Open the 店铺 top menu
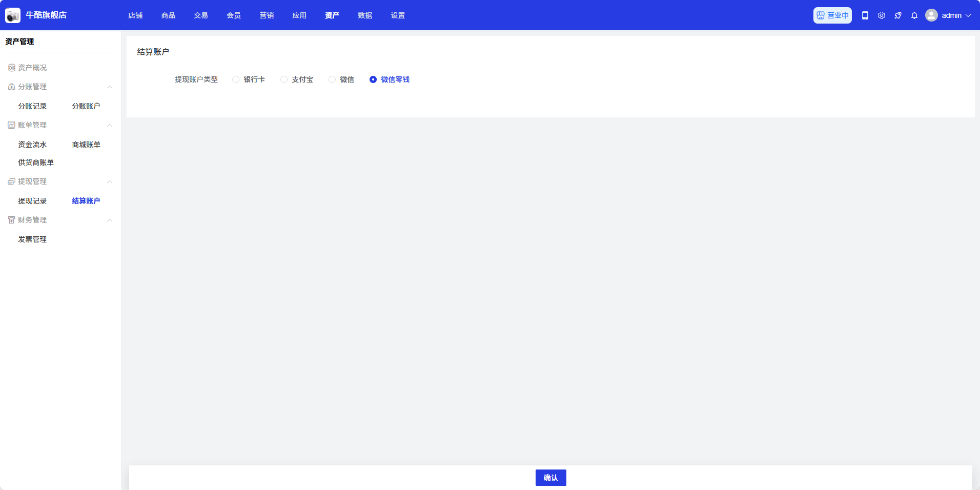 pyautogui.click(x=135, y=15)
